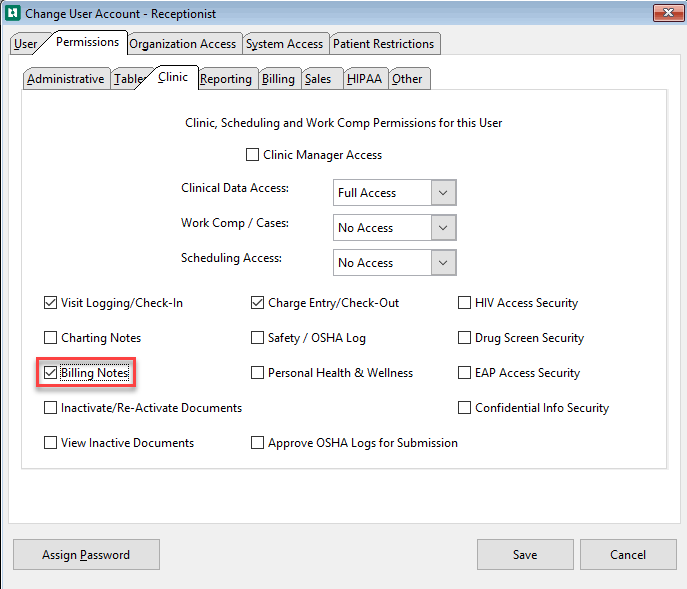Check Confidential Info Security option
Screen dimensions: 687x589
(464, 408)
